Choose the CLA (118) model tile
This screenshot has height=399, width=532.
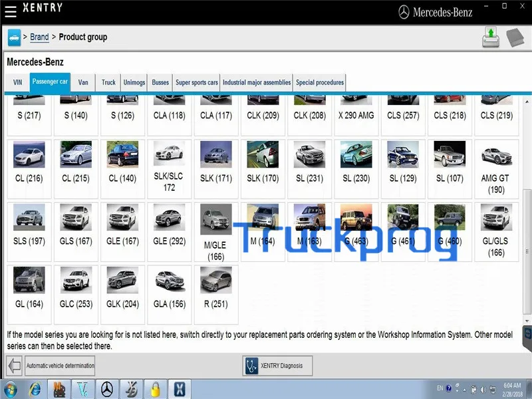point(170,115)
